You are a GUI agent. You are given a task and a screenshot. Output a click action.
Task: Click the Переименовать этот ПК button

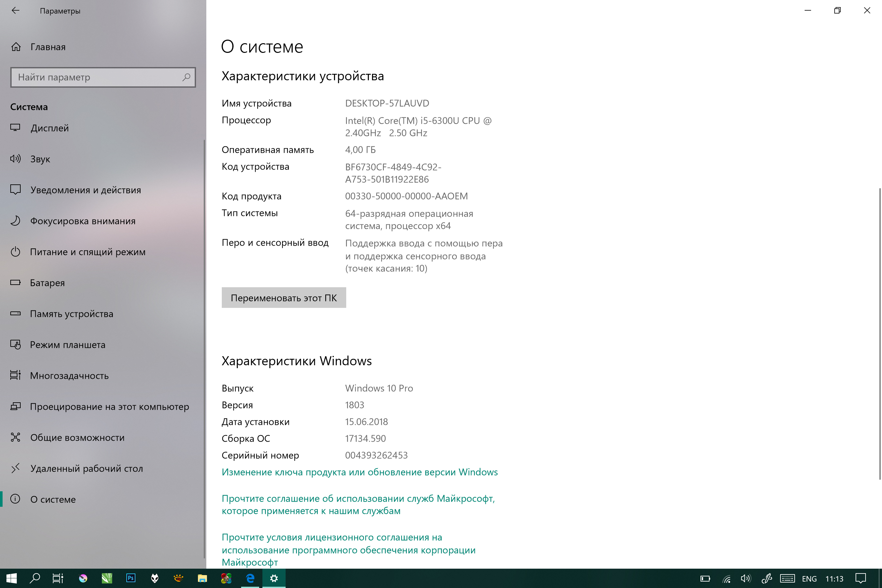coord(283,298)
